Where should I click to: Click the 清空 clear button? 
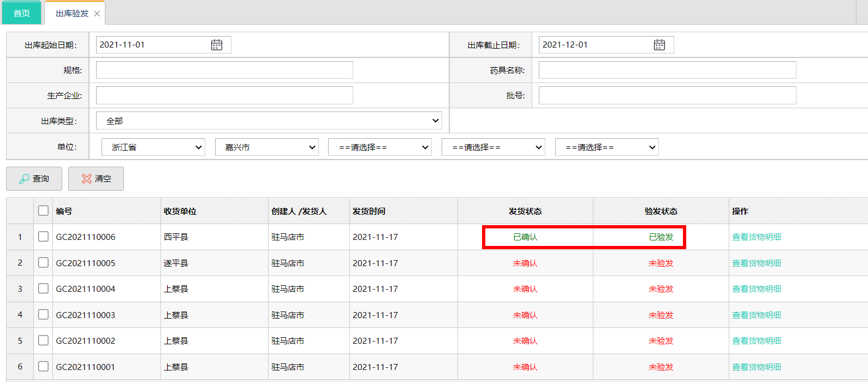96,179
